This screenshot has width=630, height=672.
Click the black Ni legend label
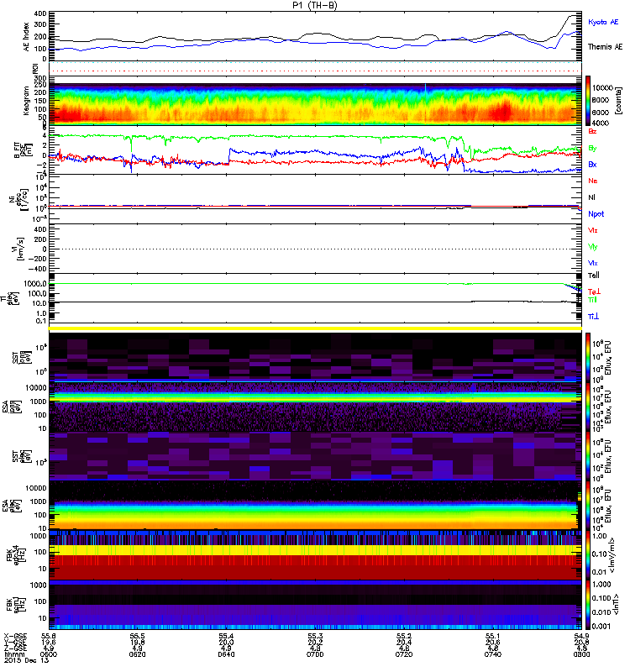tap(592, 197)
